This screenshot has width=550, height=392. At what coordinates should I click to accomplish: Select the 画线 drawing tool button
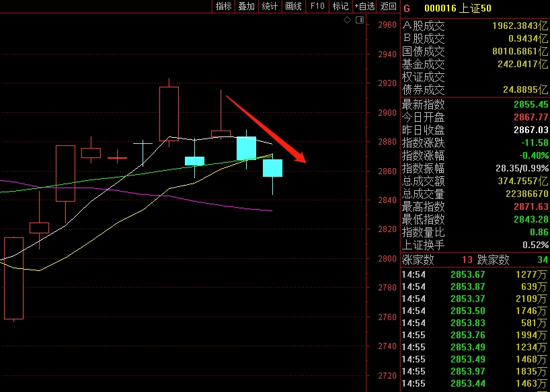coord(294,6)
